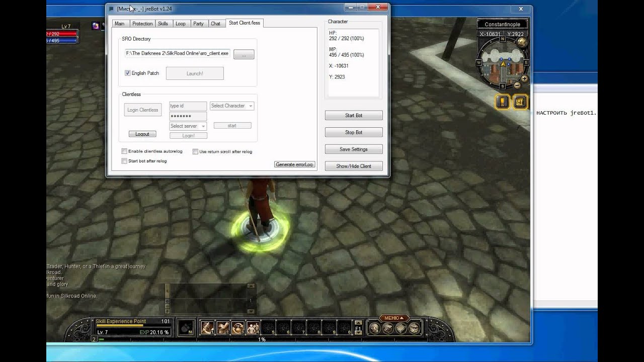Click the red HP bar
Screen dimensions: 644x362
(62, 34)
